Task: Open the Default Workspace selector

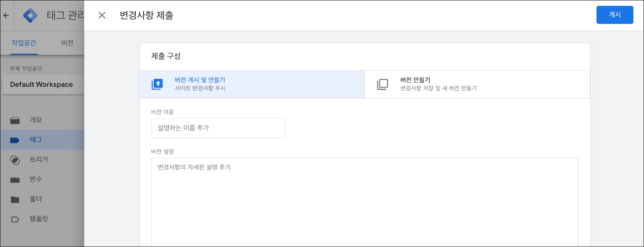Action: pyautogui.click(x=42, y=85)
